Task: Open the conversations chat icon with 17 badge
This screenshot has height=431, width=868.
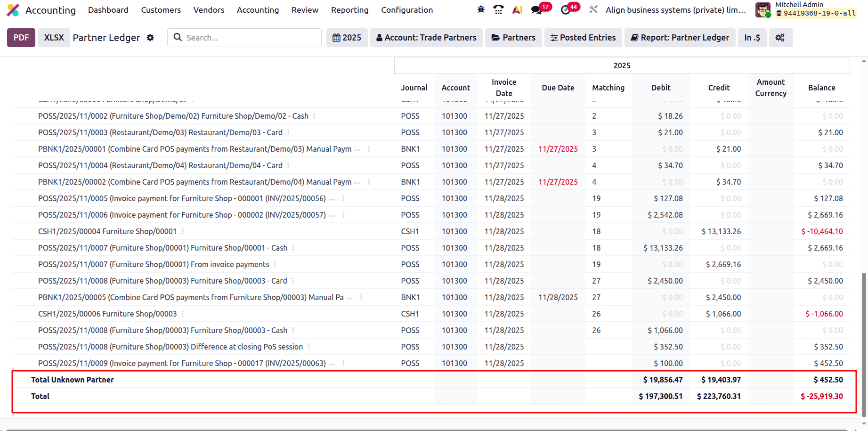Action: (x=536, y=10)
